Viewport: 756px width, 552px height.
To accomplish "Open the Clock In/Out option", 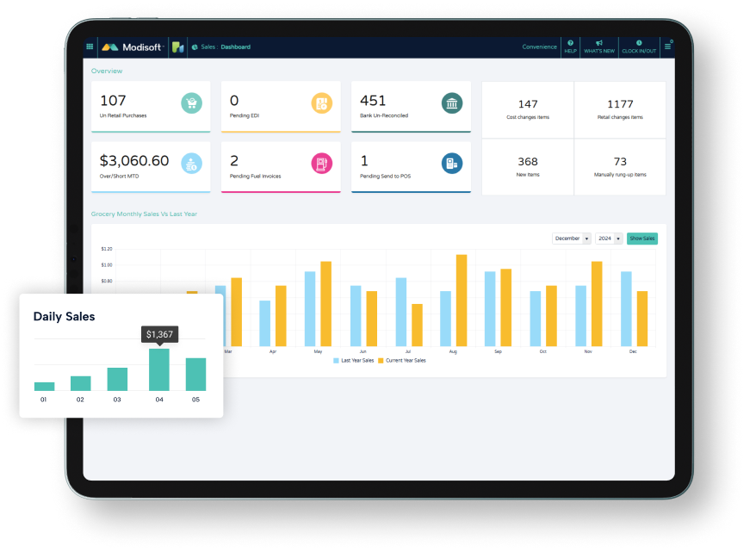I will (x=639, y=47).
